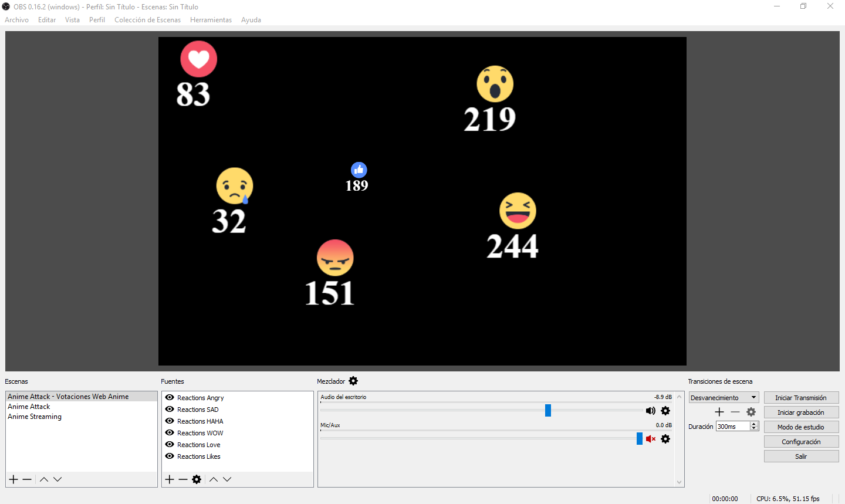Click the Mic/Aux volume slider handle

[640, 438]
